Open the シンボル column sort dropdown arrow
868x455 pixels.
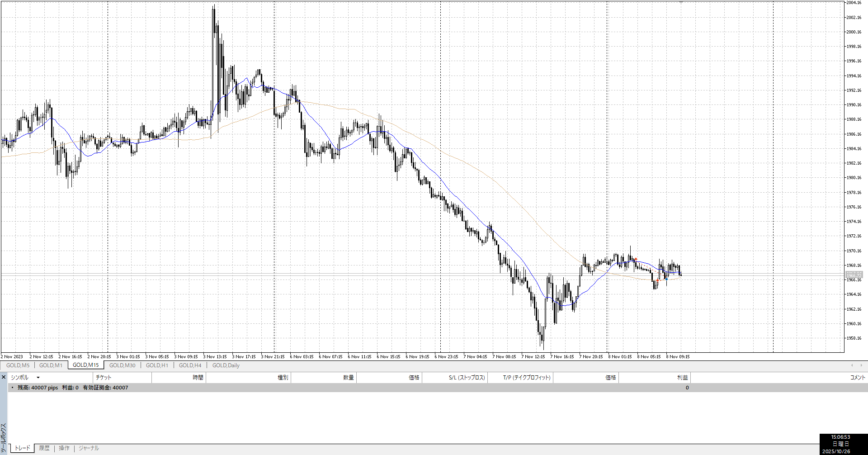pos(38,378)
